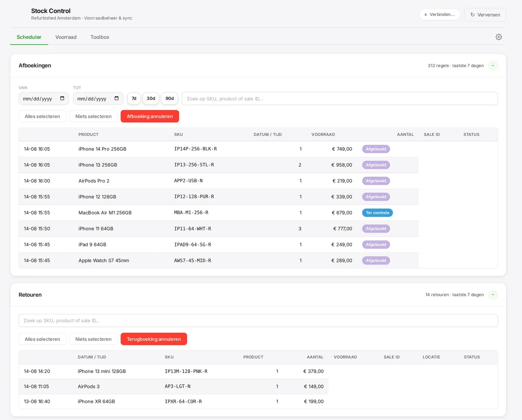Open settings via the gear icon

tap(499, 37)
